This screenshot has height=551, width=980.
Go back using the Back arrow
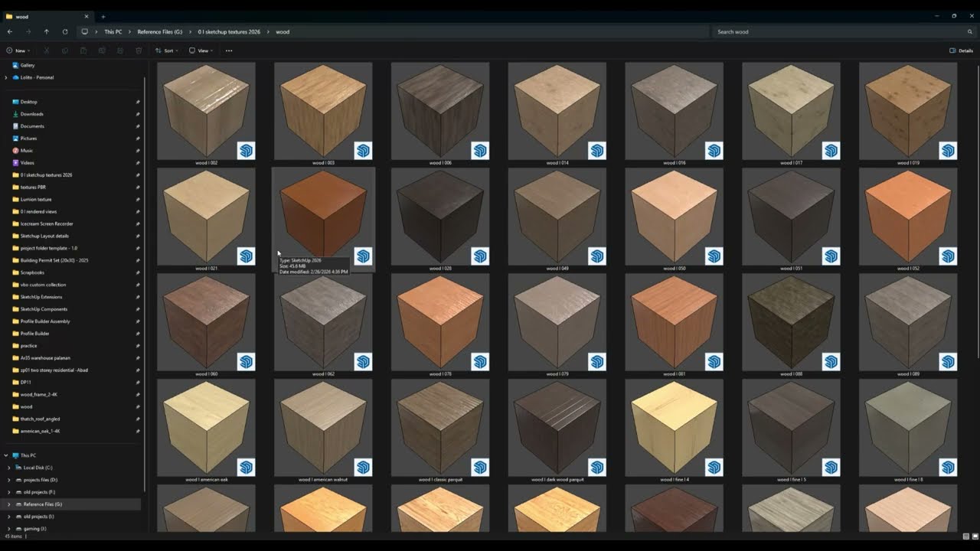click(x=10, y=32)
